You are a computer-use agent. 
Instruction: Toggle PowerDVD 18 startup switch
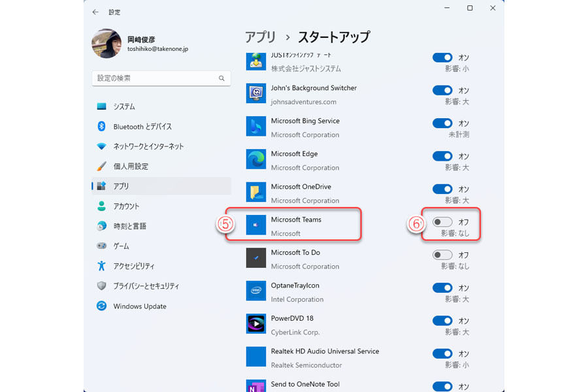point(442,321)
